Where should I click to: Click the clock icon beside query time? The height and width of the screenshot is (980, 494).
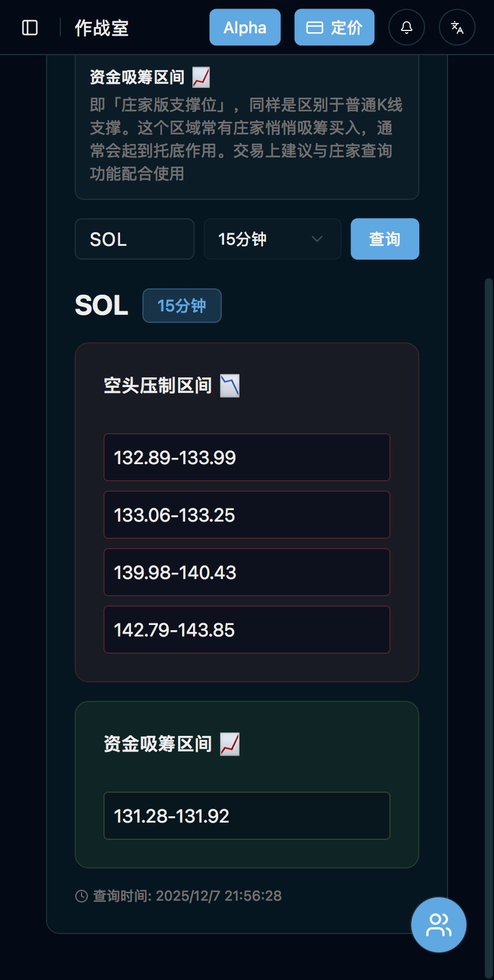click(82, 896)
